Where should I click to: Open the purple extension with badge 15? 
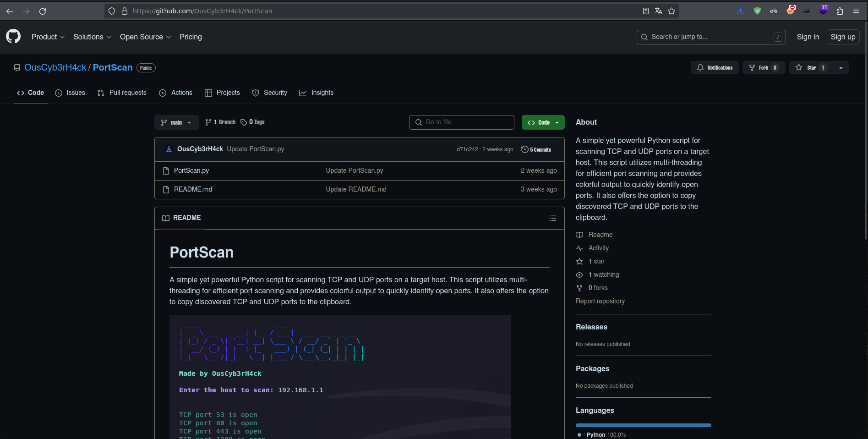(x=823, y=10)
